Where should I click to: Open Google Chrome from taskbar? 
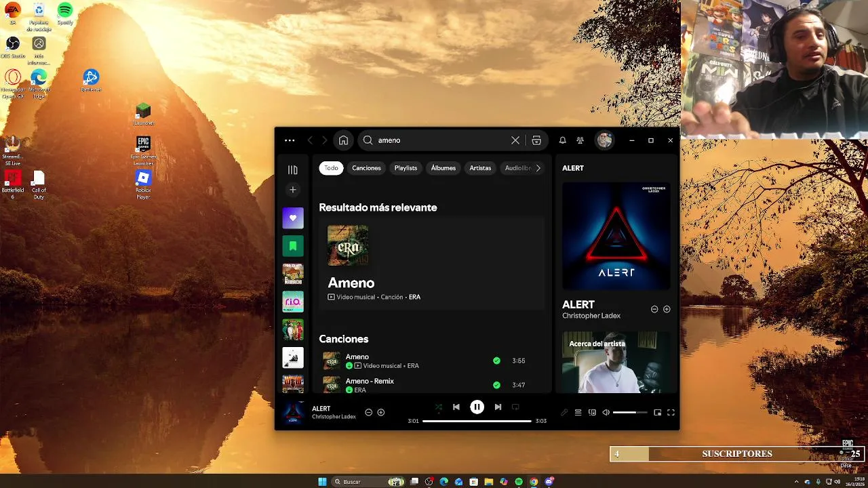click(x=534, y=482)
